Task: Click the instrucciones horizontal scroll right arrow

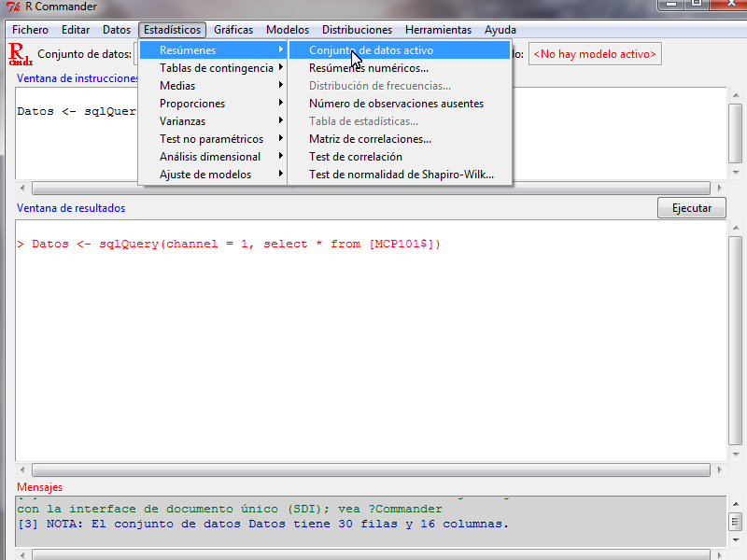Action: pos(719,189)
